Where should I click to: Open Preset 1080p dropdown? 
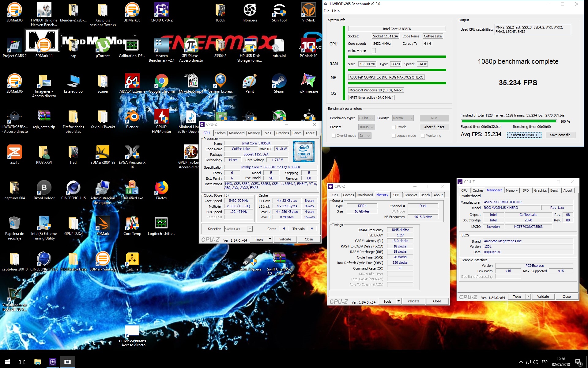coord(366,127)
